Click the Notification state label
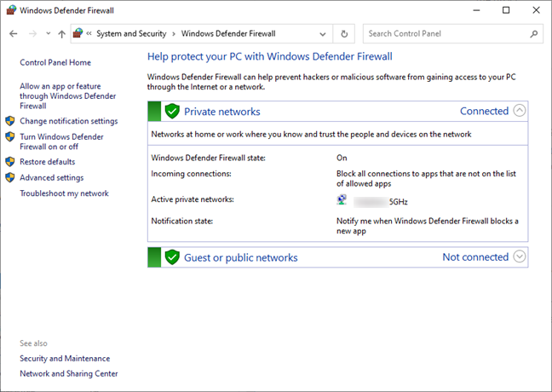This screenshot has height=392, width=552. coord(182,222)
